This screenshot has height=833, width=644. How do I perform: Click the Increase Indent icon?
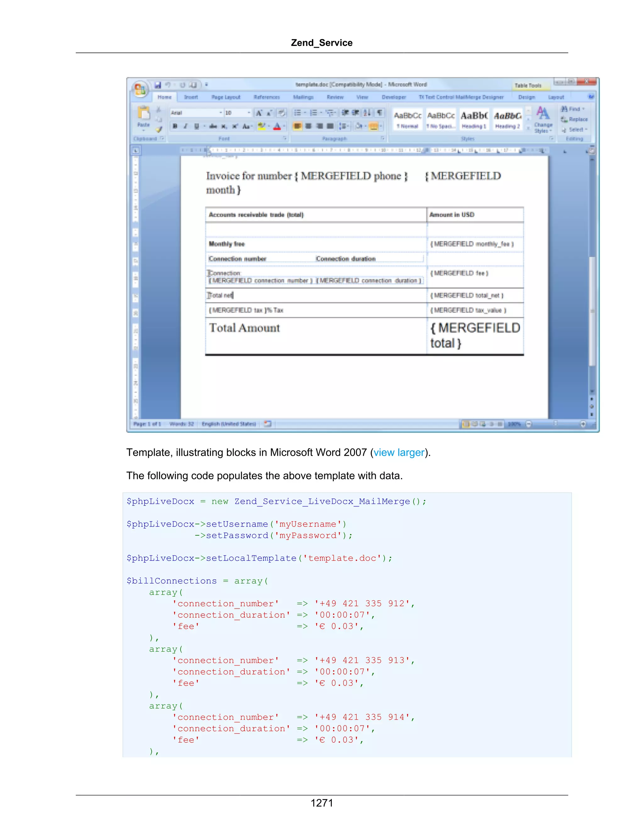coord(356,113)
